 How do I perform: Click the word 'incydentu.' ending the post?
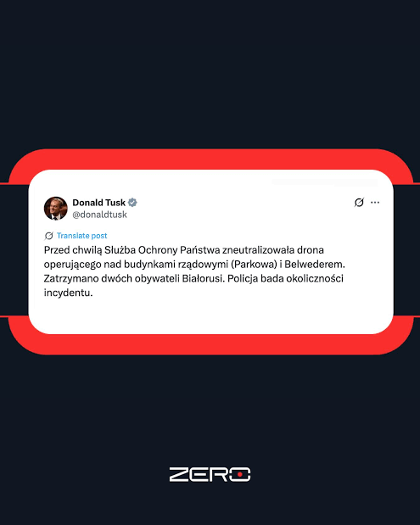pos(68,293)
